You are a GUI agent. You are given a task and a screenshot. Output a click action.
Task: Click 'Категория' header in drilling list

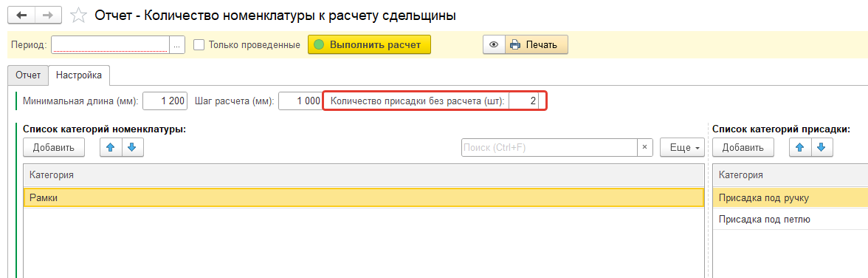pos(790,175)
